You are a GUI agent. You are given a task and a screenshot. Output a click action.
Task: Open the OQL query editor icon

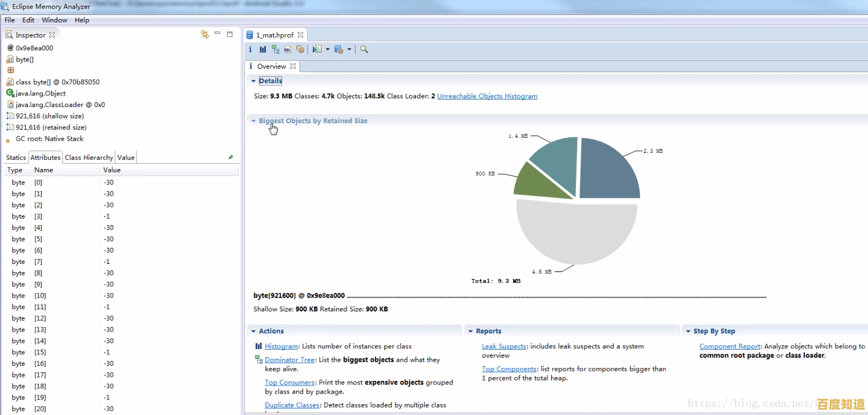[x=287, y=50]
